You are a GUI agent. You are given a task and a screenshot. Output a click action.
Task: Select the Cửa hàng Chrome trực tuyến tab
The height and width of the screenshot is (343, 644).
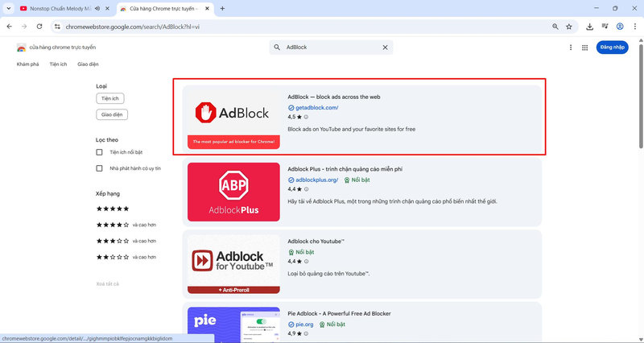pos(164,8)
